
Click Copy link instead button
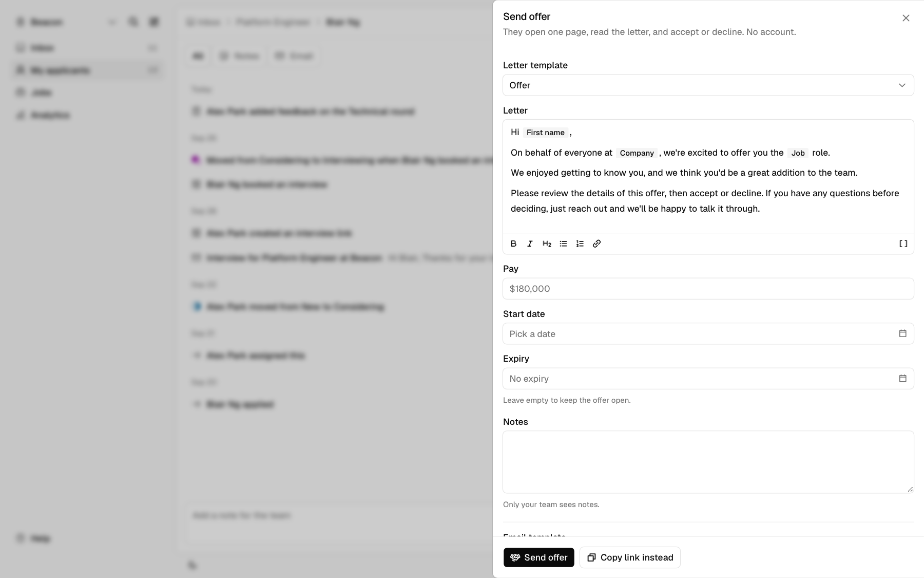tap(630, 557)
